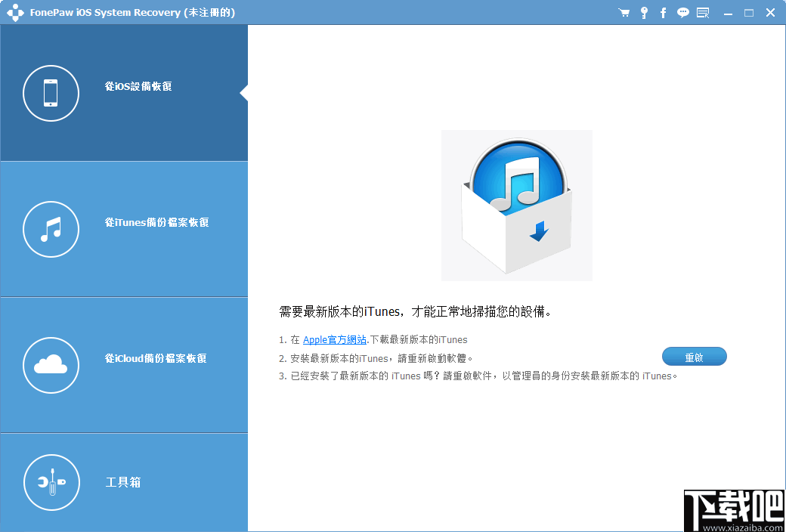
Task: Click the music note icon for iTunes recovery
Action: (x=51, y=229)
